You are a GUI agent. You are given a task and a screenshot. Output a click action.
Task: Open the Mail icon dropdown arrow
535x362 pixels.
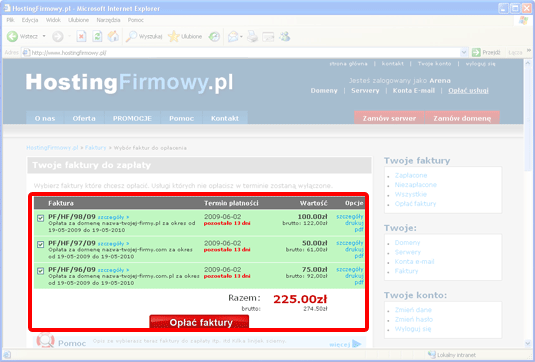241,37
